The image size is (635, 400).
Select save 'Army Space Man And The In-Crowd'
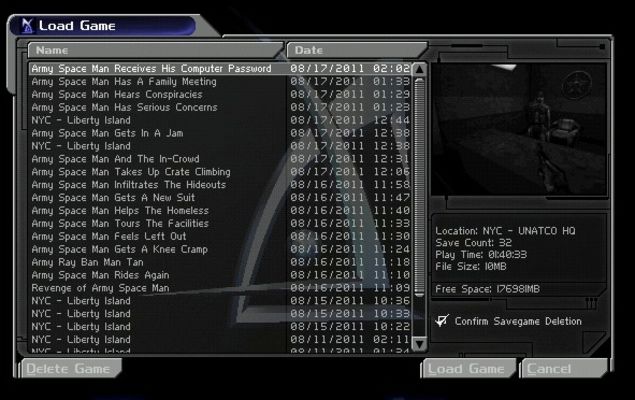pyautogui.click(x=220, y=159)
